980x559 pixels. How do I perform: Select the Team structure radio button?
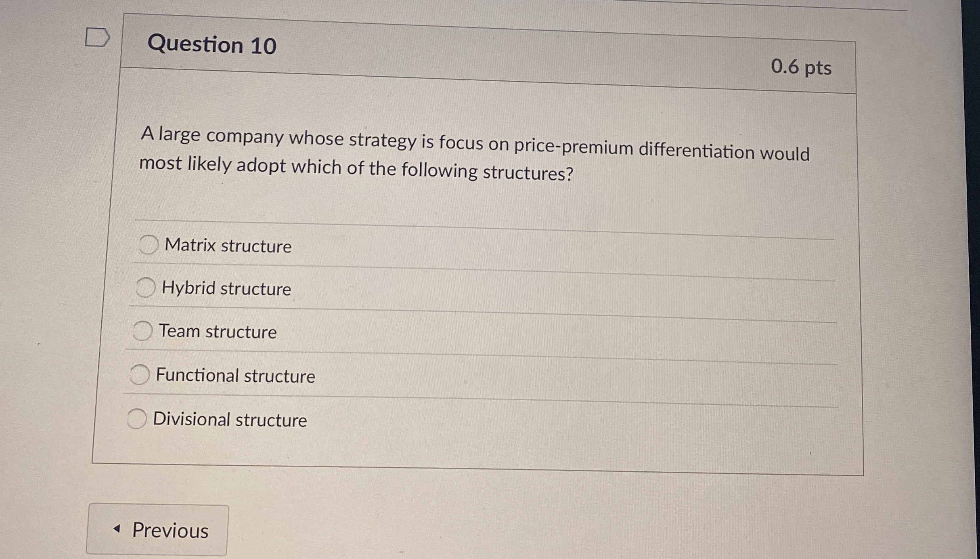(142, 330)
